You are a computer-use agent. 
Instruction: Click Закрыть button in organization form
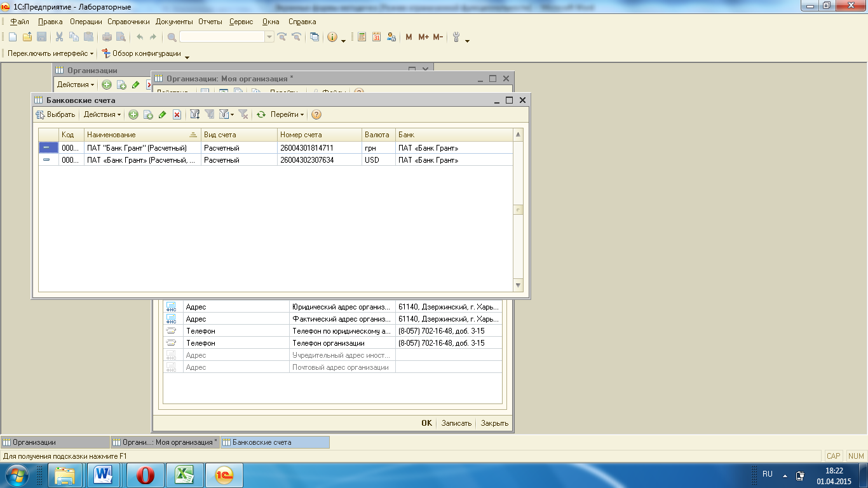pos(494,423)
